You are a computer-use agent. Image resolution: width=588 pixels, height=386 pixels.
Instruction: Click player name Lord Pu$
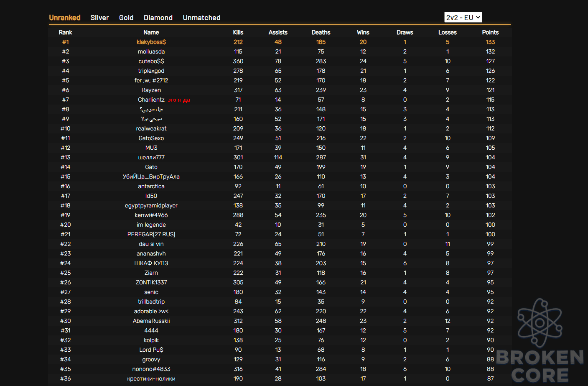151,350
